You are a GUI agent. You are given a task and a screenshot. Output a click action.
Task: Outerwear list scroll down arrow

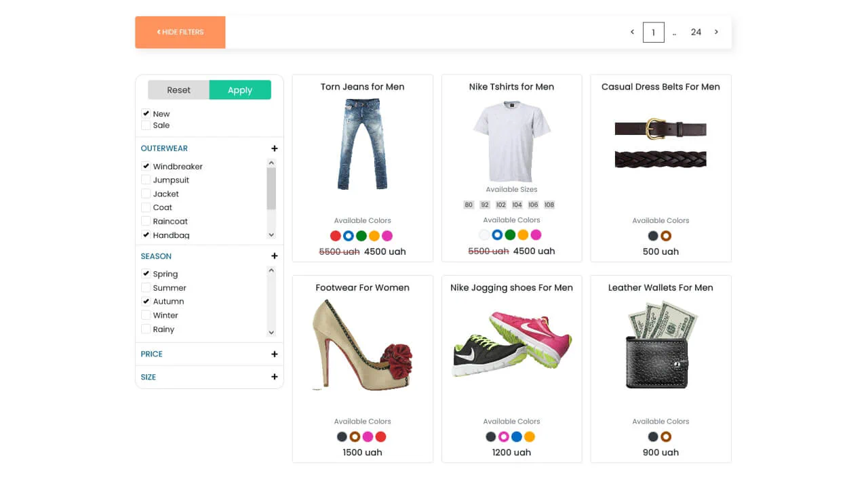[271, 235]
